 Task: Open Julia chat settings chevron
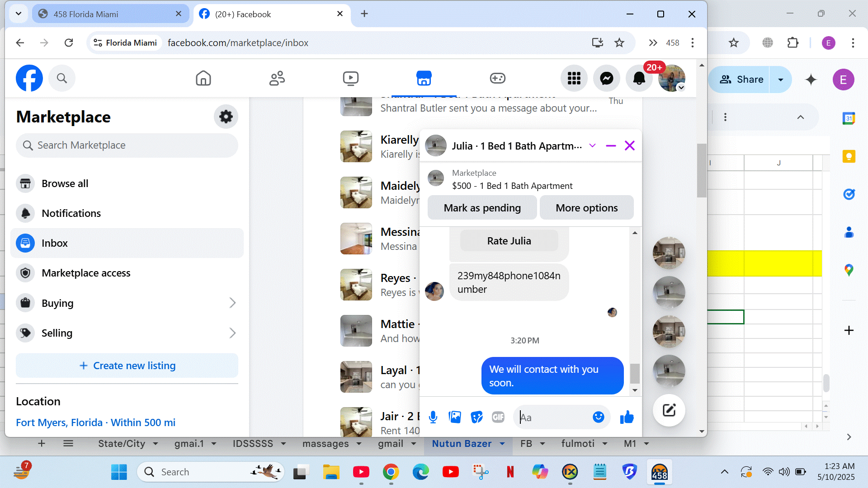(x=592, y=146)
